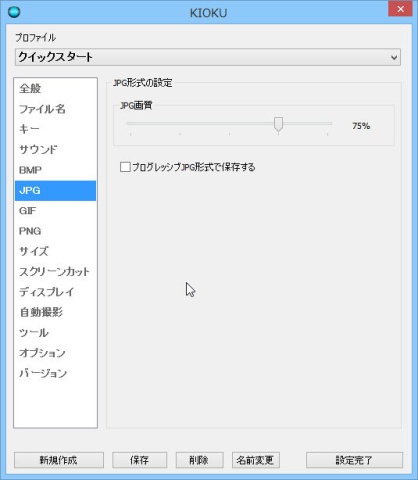Screen dimensions: 418x480
Task: Click the 設定完了 button
Action: pos(354,460)
